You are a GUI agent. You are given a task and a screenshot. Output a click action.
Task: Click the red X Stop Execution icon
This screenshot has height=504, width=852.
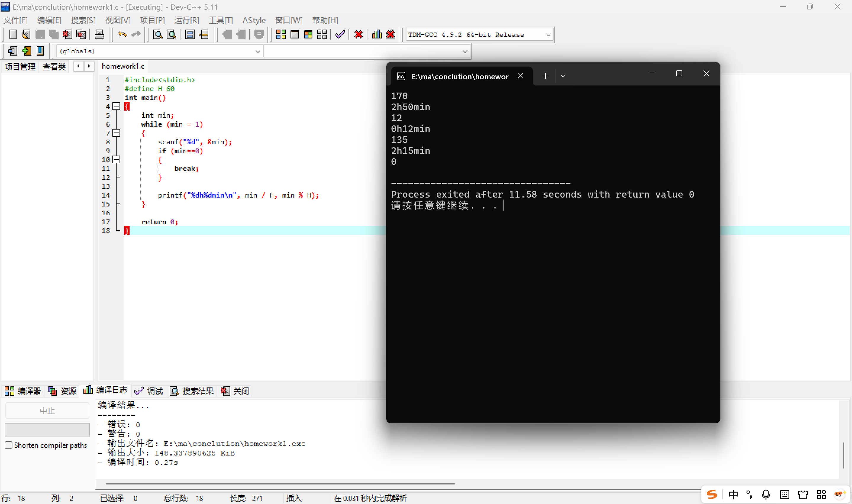click(358, 34)
